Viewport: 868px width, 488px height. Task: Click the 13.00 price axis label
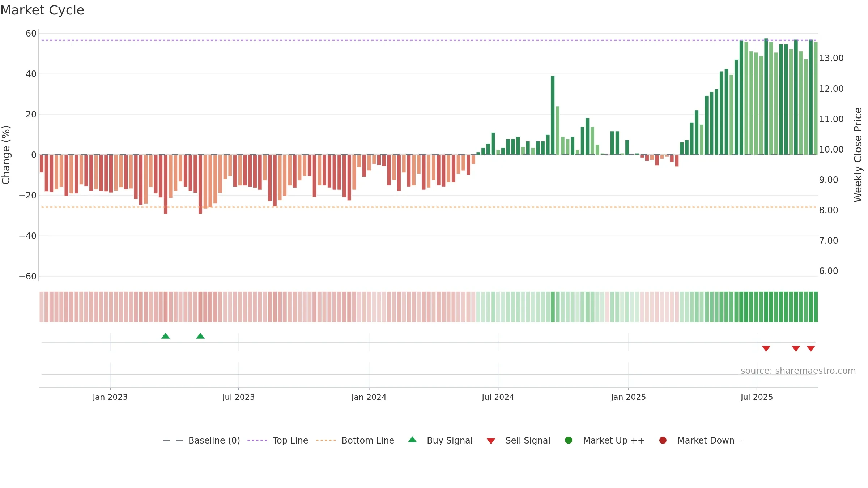831,58
